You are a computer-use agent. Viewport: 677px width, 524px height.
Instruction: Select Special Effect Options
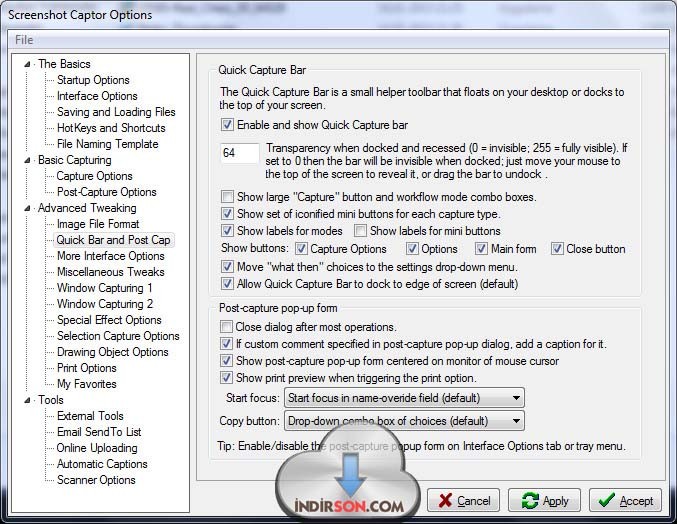click(x=109, y=320)
